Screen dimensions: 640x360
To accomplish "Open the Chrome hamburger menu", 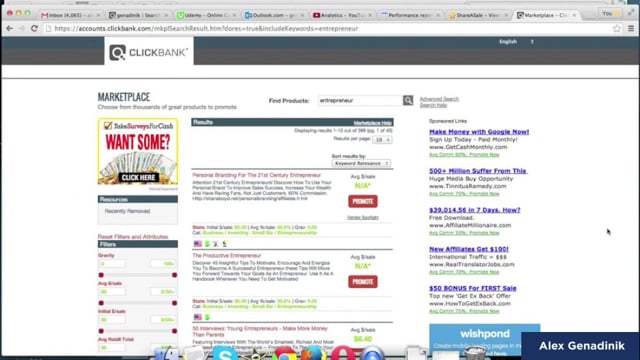I will coord(631,29).
